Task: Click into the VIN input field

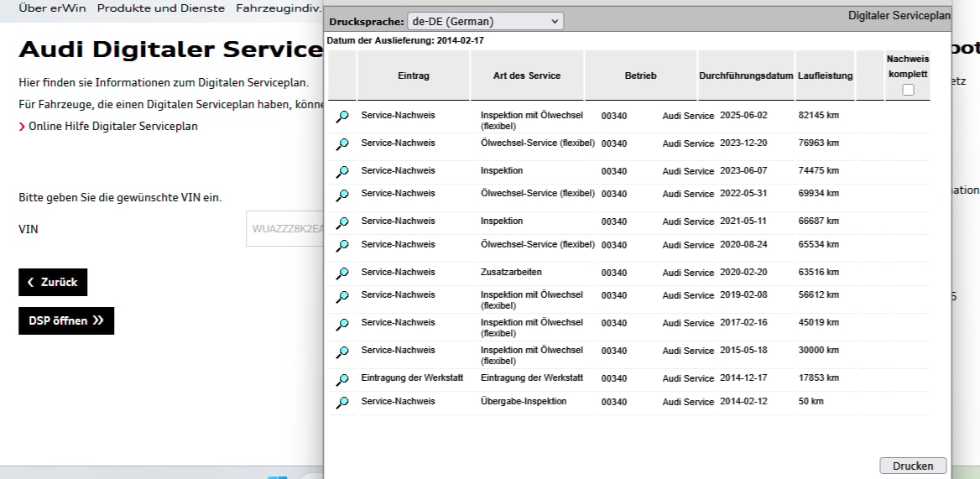Action: coord(285,228)
